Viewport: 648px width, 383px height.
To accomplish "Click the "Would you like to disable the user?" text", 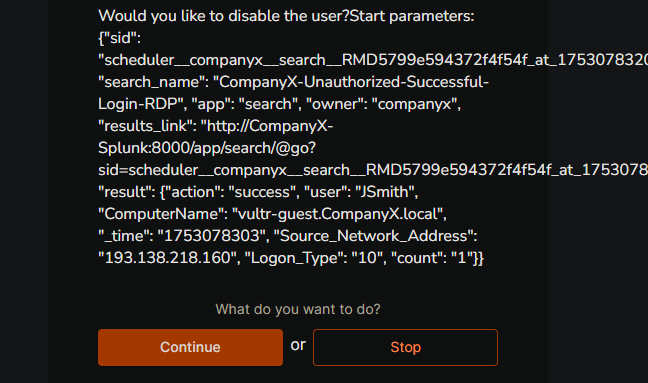I will (x=224, y=16).
